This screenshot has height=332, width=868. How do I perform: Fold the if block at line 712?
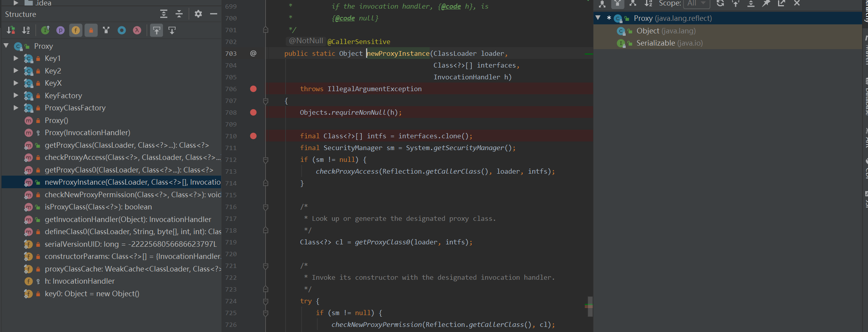[x=266, y=160]
